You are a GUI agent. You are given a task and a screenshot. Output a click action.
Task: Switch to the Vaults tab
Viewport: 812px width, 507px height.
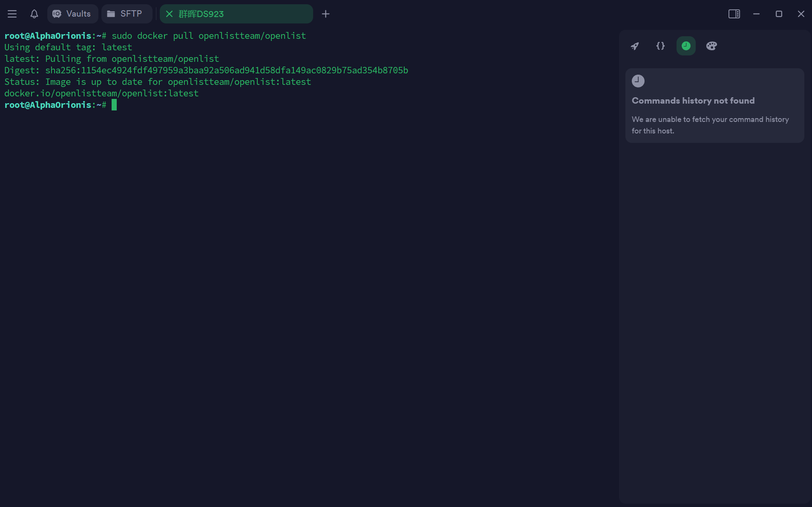coord(72,14)
